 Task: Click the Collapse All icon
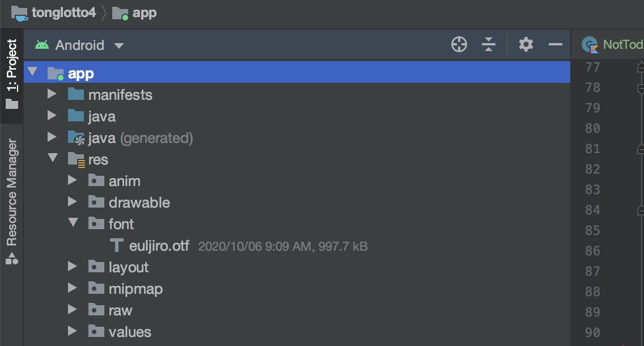[489, 45]
